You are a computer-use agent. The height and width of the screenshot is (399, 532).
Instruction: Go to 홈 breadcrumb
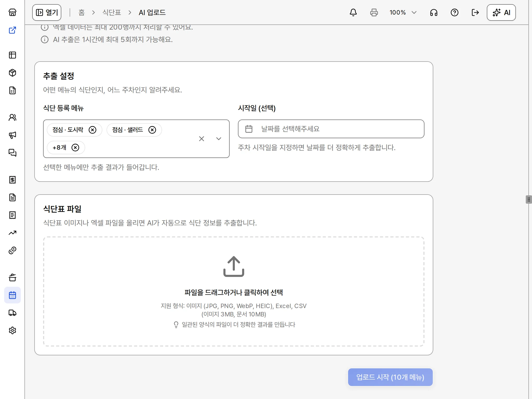pyautogui.click(x=82, y=12)
